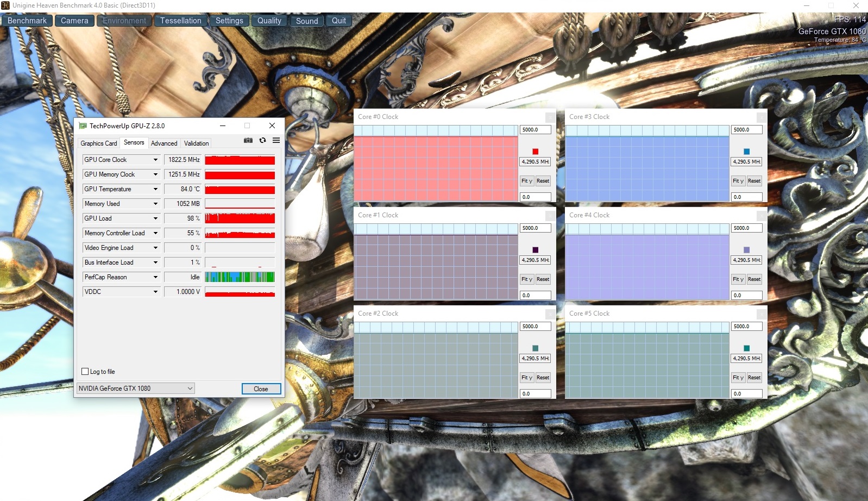868x501 pixels.
Task: Click Fit y on Core #3 Clock
Action: click(x=738, y=181)
